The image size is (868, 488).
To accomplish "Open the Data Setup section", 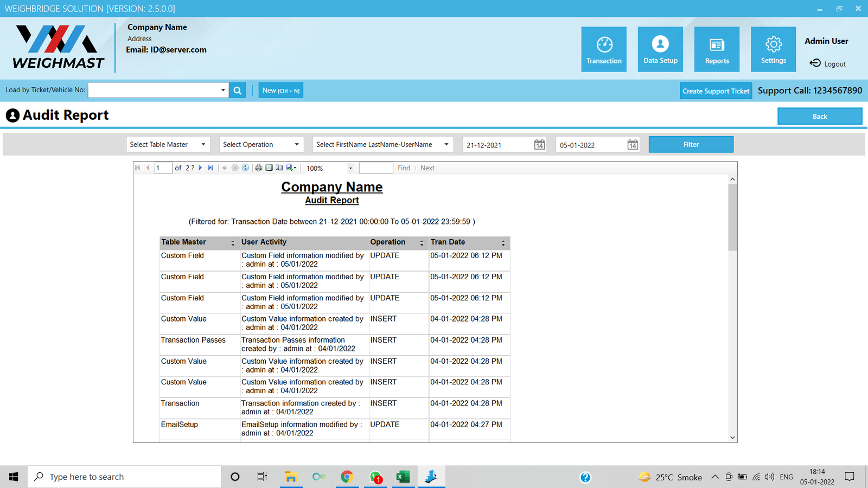I will tap(660, 49).
